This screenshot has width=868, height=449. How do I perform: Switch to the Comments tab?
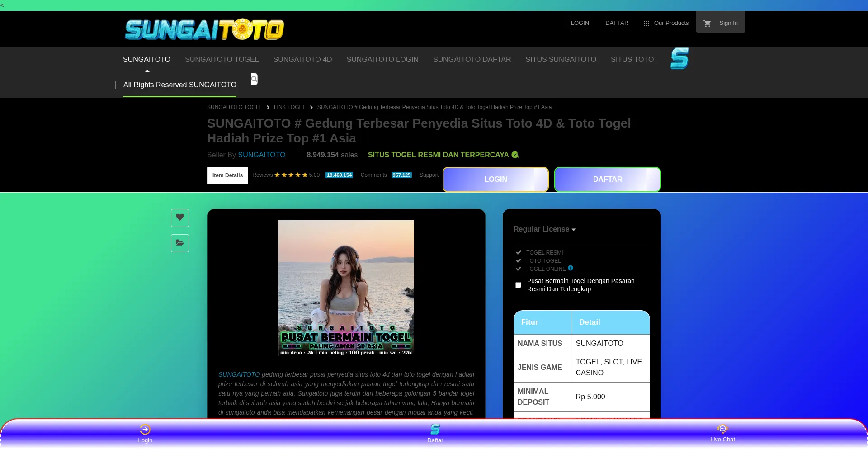point(373,175)
